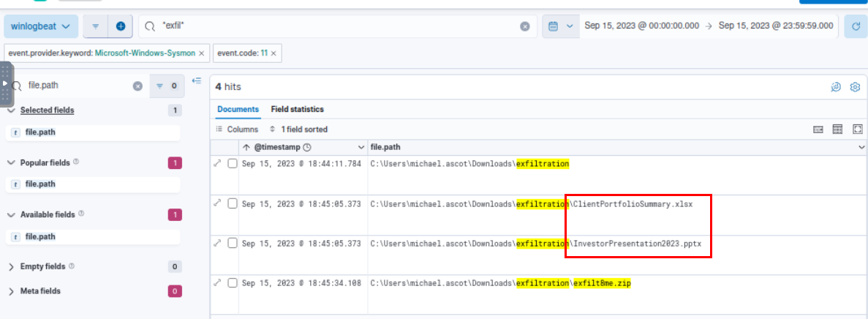The height and width of the screenshot is (319, 868).
Task: Clear the *exfil* search query
Action: 525,26
